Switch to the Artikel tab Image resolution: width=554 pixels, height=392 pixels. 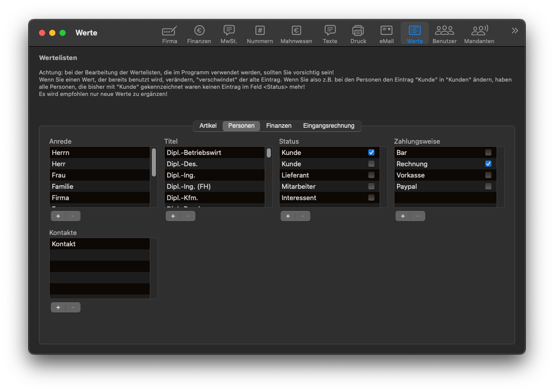(x=208, y=126)
